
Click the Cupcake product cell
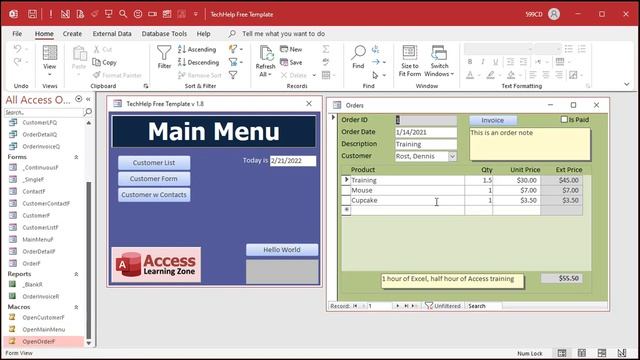(407, 200)
